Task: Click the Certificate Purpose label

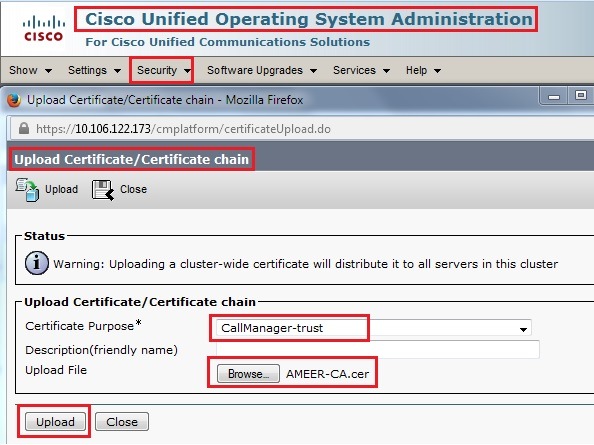Action: point(83,326)
